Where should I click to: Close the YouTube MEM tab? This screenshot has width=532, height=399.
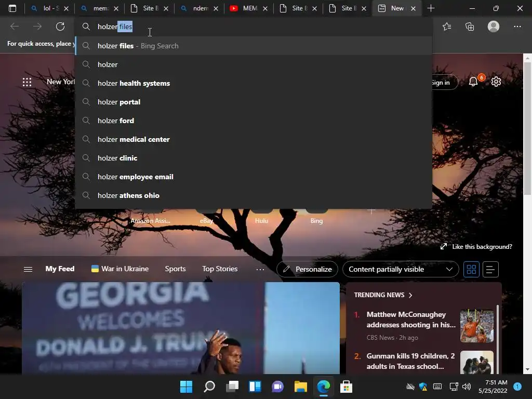coord(265,8)
